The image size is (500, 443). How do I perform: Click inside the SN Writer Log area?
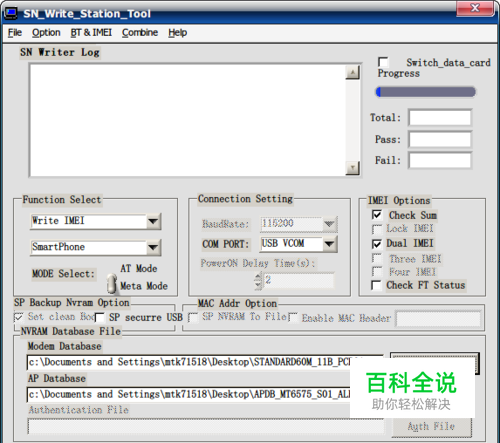click(188, 120)
